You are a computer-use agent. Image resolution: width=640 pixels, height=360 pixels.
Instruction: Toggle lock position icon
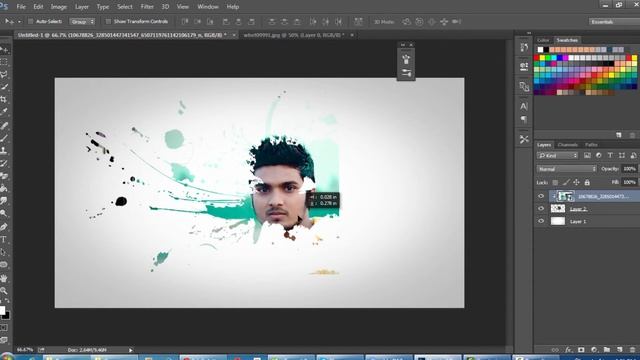tap(576, 182)
